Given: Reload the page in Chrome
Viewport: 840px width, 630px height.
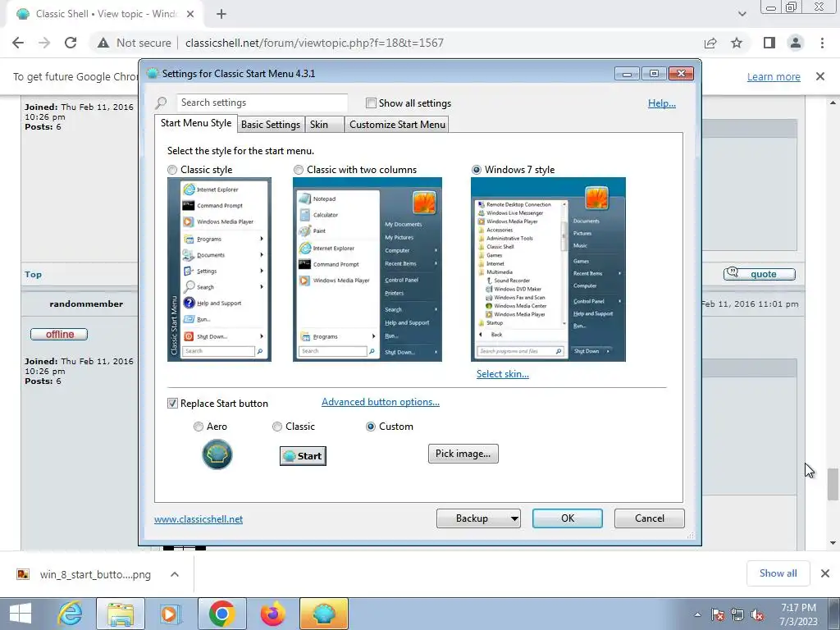Looking at the screenshot, I should click(71, 43).
